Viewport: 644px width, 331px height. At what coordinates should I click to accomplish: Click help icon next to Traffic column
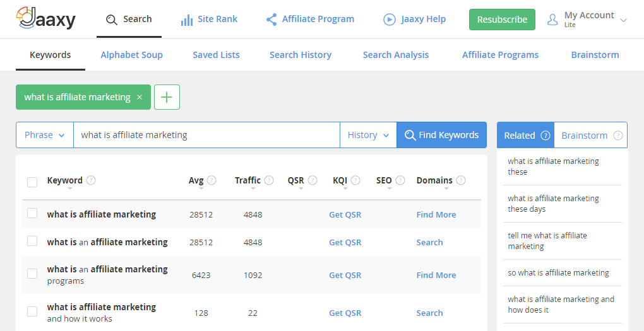(x=269, y=180)
